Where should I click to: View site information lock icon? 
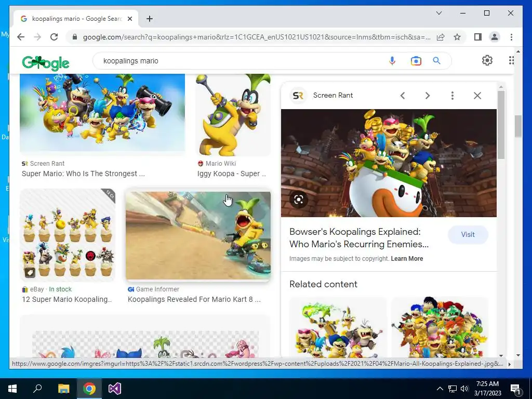point(75,37)
